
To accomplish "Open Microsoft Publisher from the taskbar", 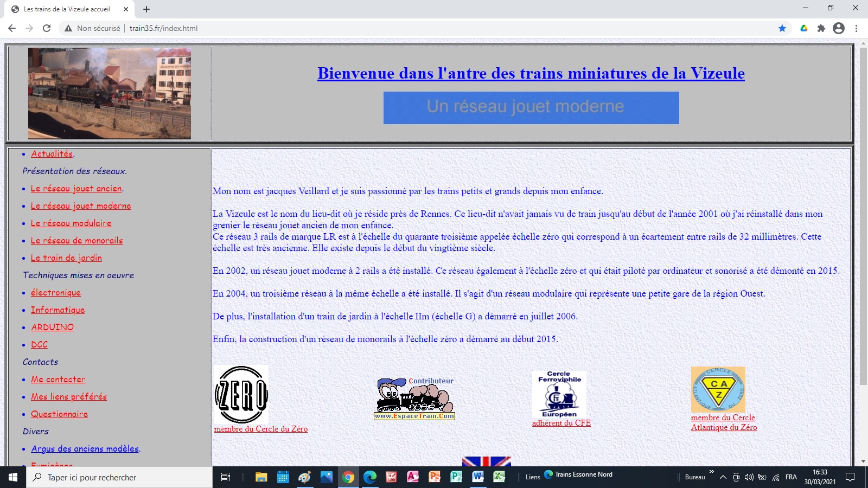I will pos(456,477).
